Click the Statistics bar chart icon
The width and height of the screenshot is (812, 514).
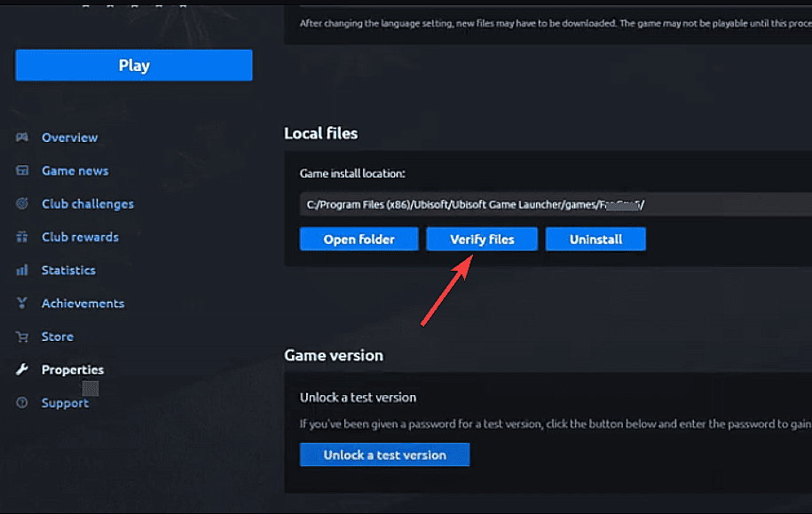[x=22, y=270]
